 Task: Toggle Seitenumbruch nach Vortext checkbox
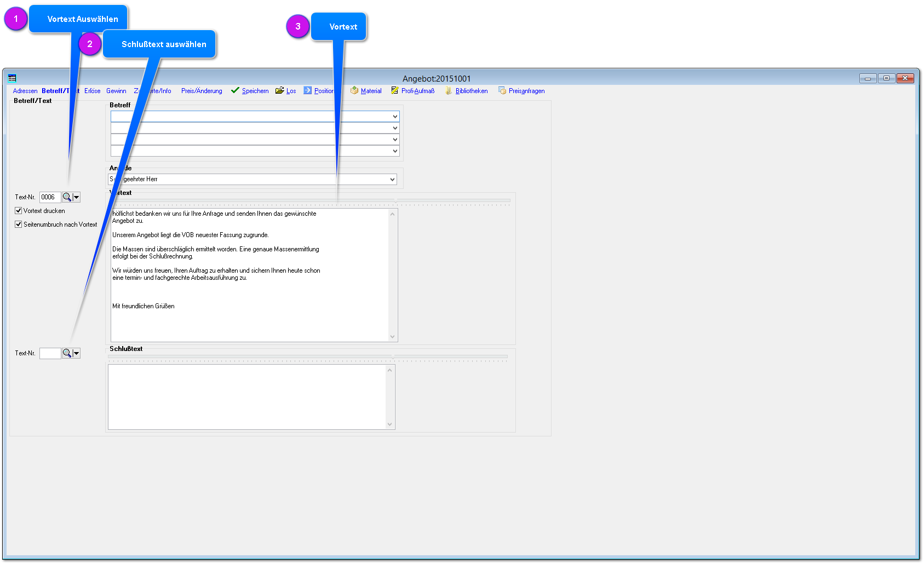point(18,225)
